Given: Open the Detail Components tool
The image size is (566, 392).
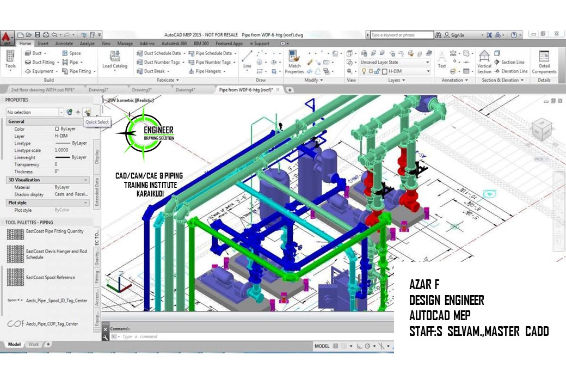Looking at the screenshot, I should 544,62.
